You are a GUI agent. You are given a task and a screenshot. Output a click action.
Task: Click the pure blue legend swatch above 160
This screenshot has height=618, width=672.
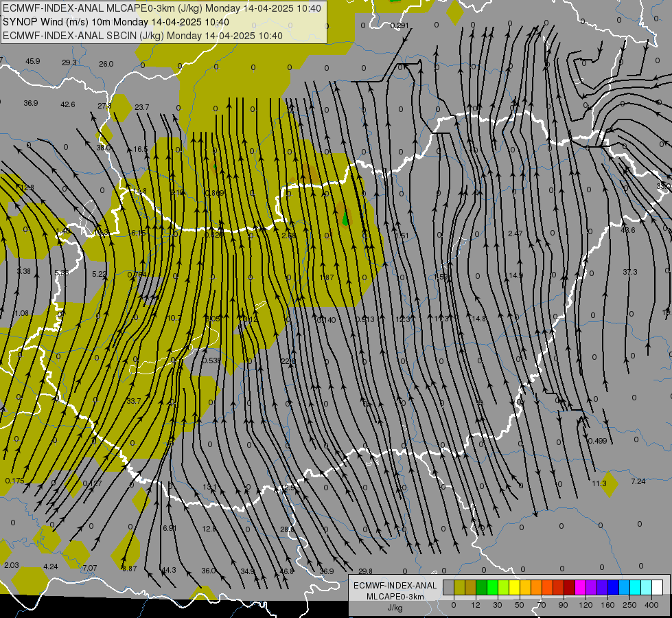[x=613, y=588]
